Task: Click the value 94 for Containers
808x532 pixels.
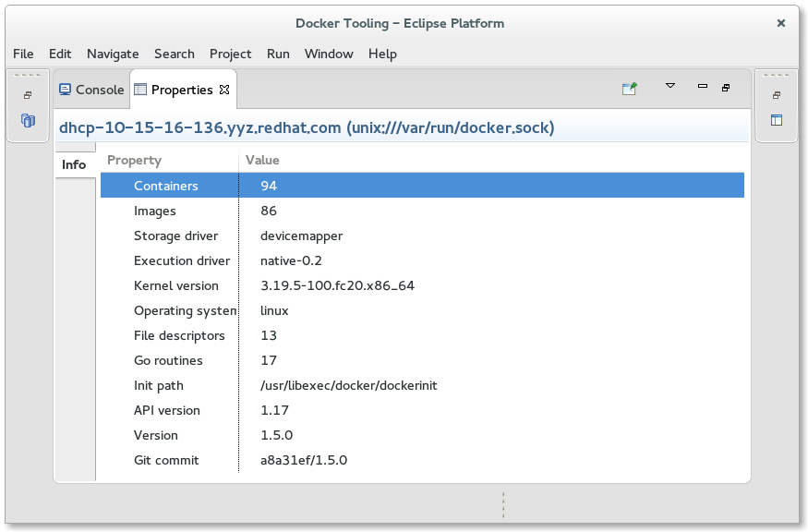Action: coord(269,186)
